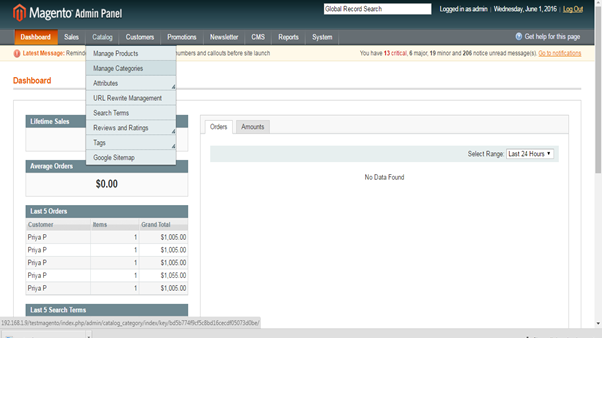The width and height of the screenshot is (602, 399).
Task: Click the Magento logo icon
Action: click(x=19, y=12)
